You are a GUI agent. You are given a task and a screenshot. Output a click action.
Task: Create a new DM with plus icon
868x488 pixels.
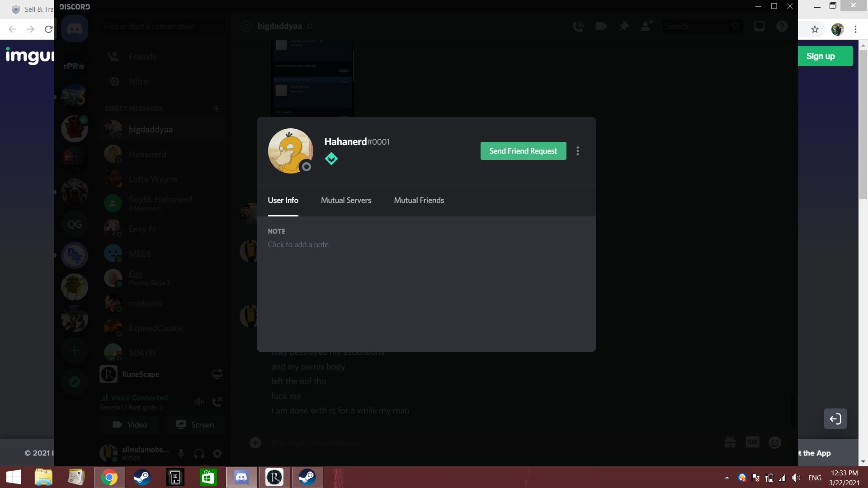(x=216, y=108)
